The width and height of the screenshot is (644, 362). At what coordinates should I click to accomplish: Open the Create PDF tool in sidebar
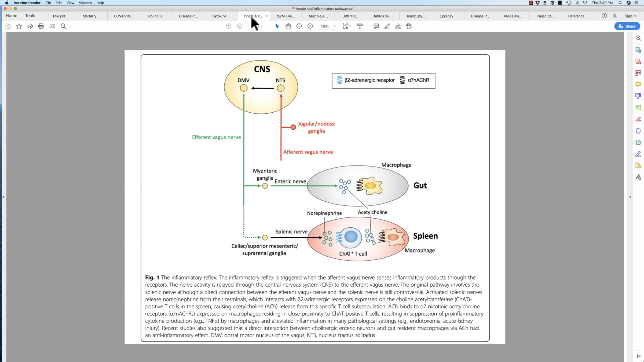click(638, 61)
